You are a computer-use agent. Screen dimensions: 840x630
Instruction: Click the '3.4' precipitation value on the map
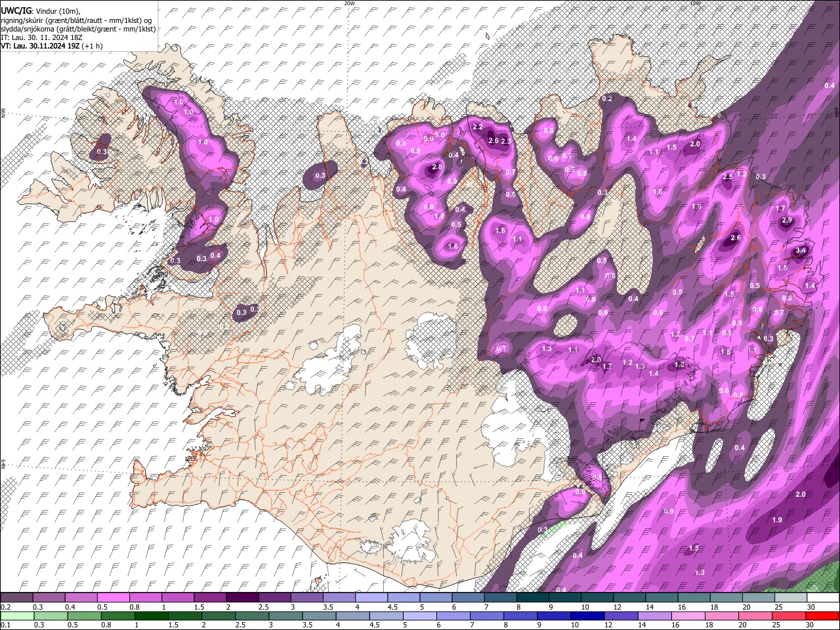click(x=801, y=251)
